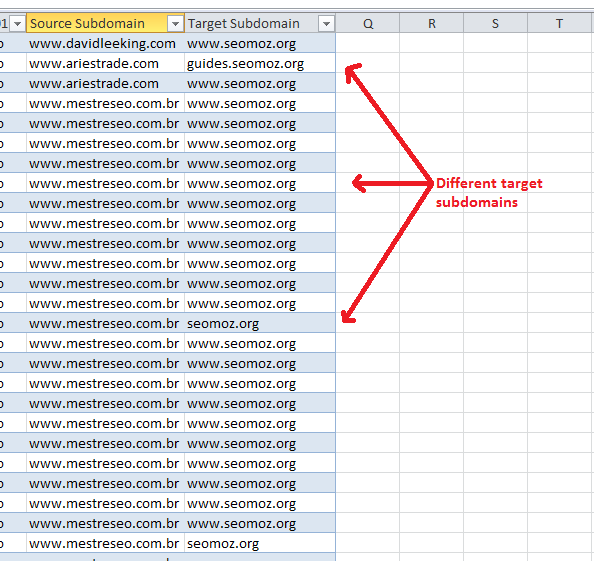Open the Target Subdomain filter dropdown
Image resolution: width=594 pixels, height=561 pixels.
click(326, 24)
